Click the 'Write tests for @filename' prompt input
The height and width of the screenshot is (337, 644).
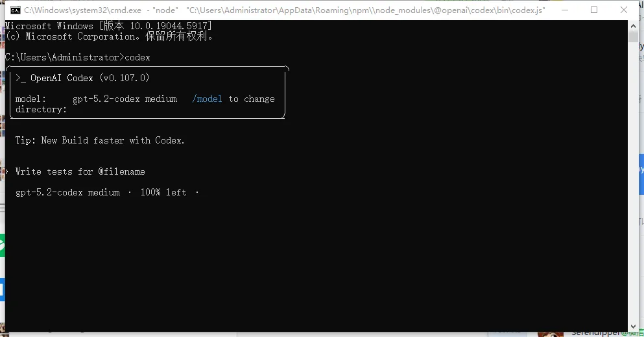[x=80, y=172]
